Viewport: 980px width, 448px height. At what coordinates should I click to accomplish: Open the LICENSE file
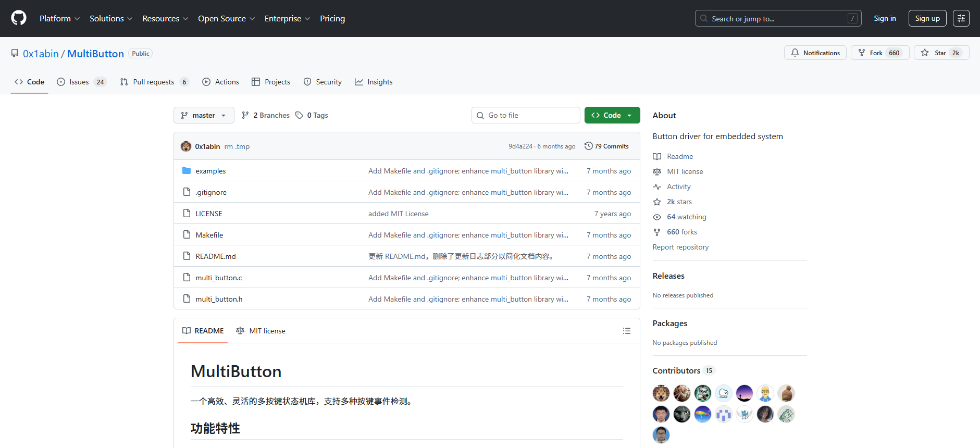click(209, 214)
